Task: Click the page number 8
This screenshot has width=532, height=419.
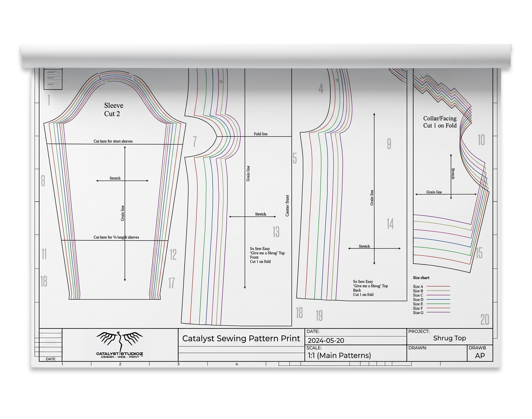Action: (x=43, y=181)
